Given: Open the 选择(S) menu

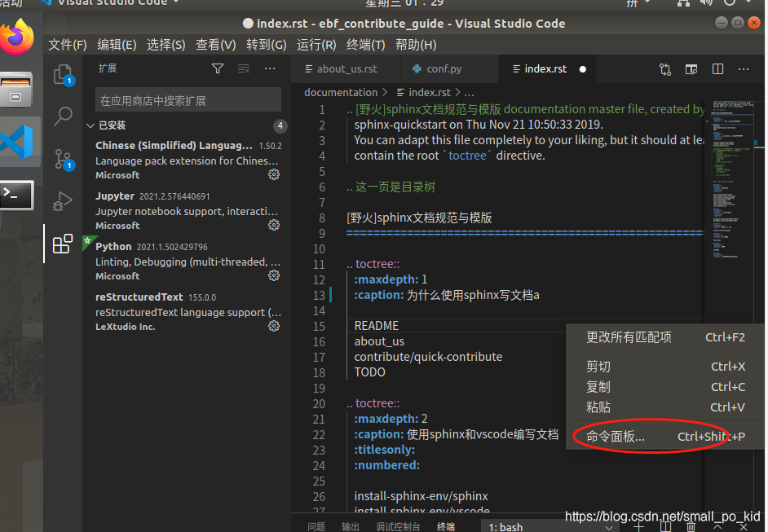Looking at the screenshot, I should click(166, 45).
